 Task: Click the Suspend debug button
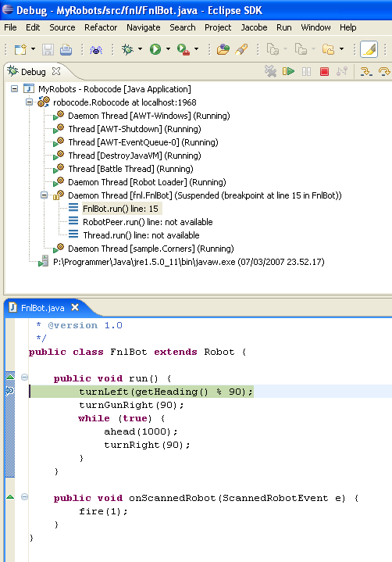click(306, 72)
